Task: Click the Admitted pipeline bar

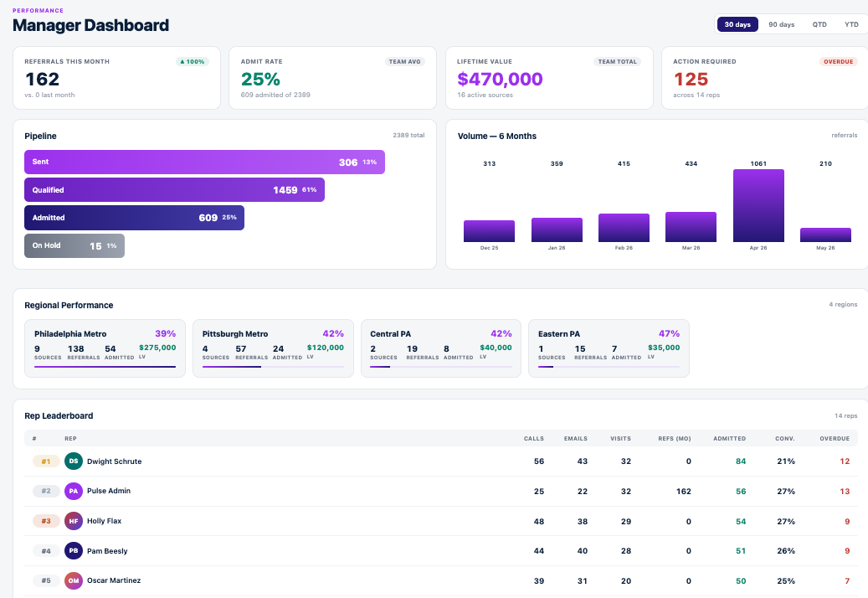Action: [134, 218]
